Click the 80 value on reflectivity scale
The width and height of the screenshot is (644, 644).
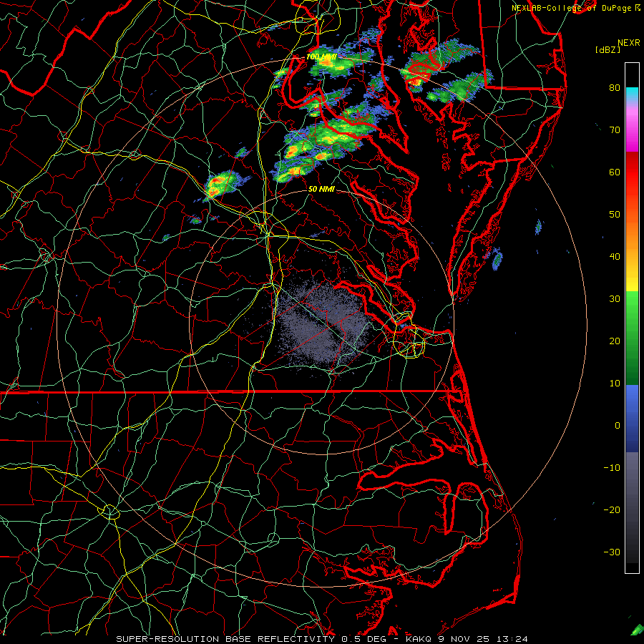coord(615,87)
